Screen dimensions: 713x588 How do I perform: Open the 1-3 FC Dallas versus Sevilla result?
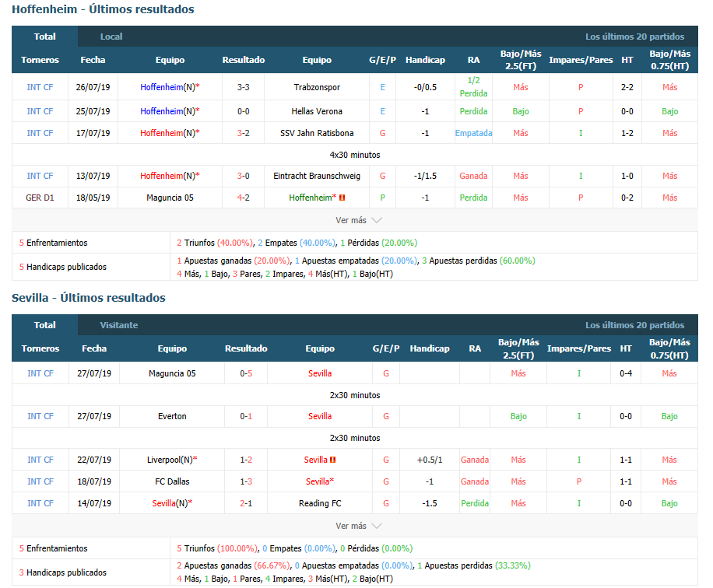click(246, 481)
